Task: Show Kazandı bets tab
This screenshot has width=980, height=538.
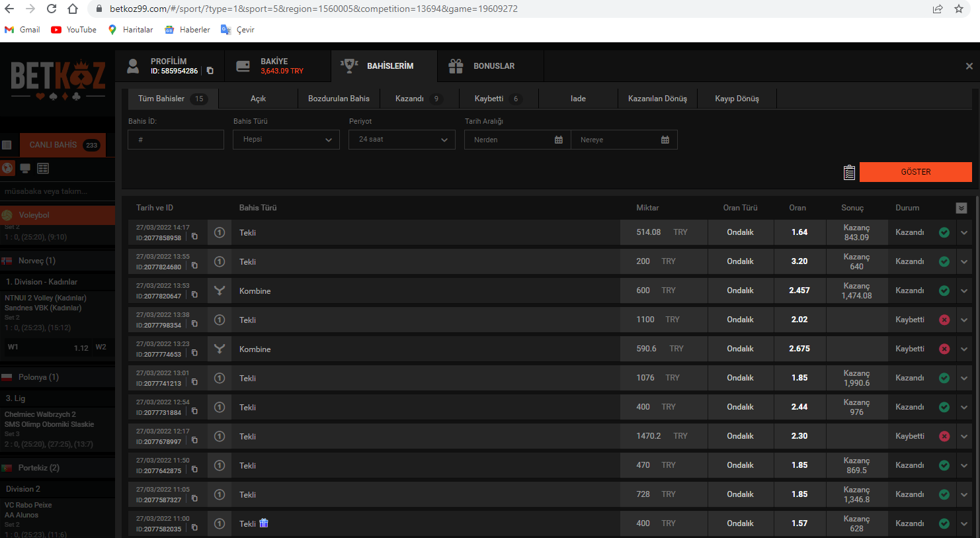Action: 419,99
